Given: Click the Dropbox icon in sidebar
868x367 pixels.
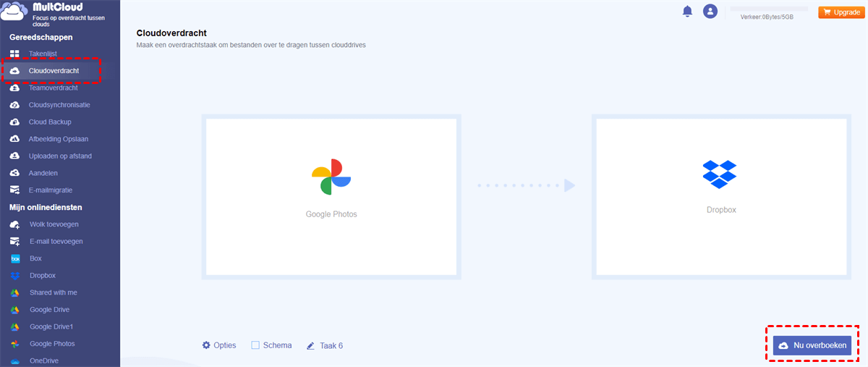Looking at the screenshot, I should click(14, 276).
